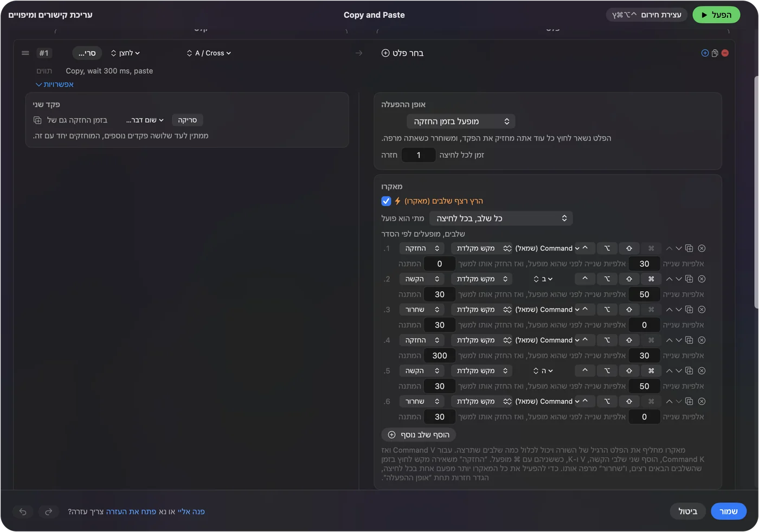Toggle the ⌃ Control modifier on step 5

[x=585, y=371]
